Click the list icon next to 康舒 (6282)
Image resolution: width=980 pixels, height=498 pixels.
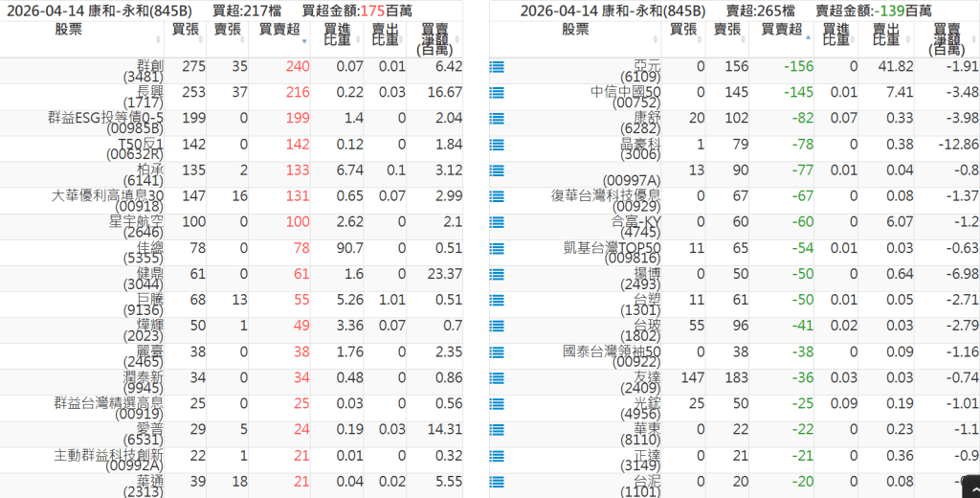[x=497, y=119]
